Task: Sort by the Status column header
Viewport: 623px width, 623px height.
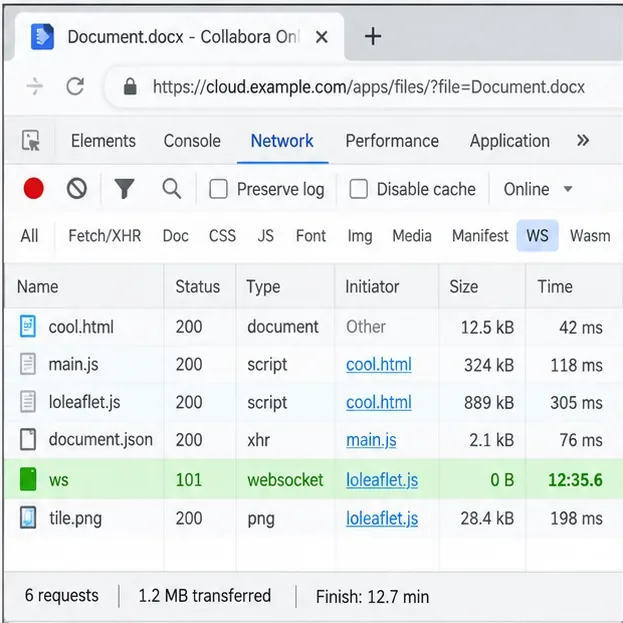Action: [x=198, y=286]
